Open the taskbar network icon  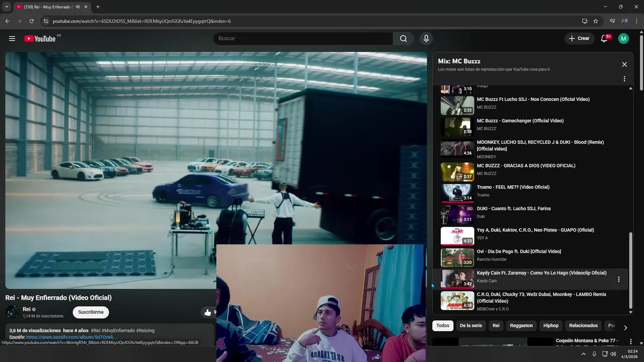604,354
